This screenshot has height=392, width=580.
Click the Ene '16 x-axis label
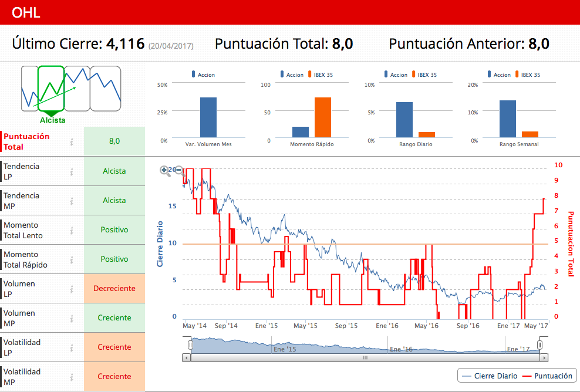[387, 326]
